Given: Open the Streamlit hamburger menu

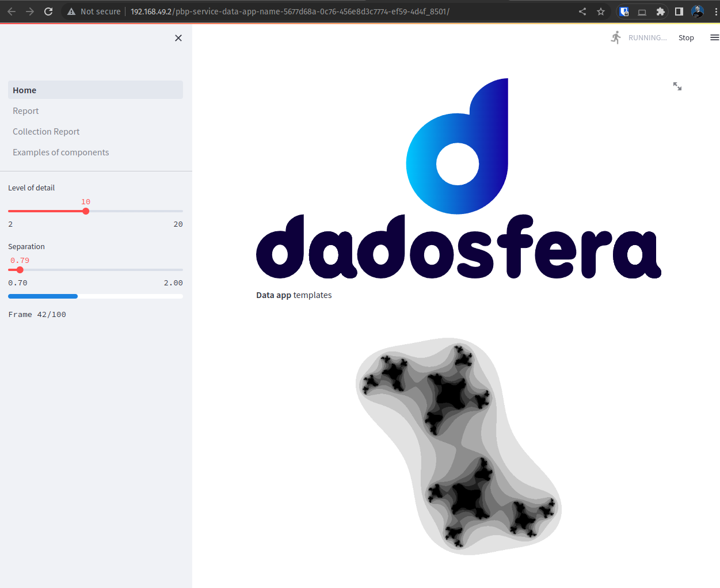Looking at the screenshot, I should pyautogui.click(x=714, y=37).
